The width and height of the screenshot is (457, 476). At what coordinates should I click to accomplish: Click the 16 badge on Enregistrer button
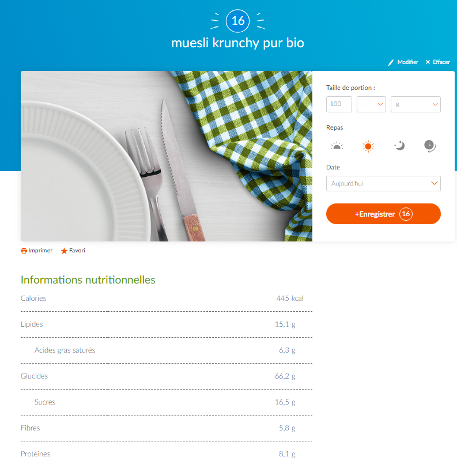406,214
